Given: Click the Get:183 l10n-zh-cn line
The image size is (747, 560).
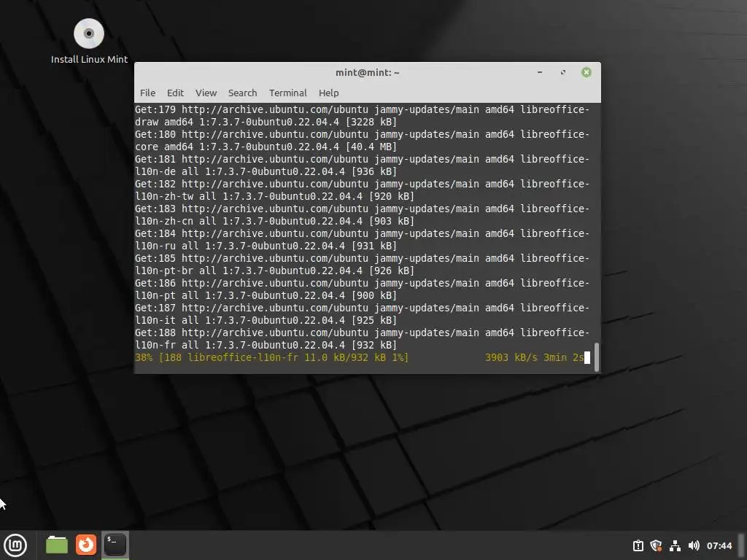Looking at the screenshot, I should click(x=362, y=215).
